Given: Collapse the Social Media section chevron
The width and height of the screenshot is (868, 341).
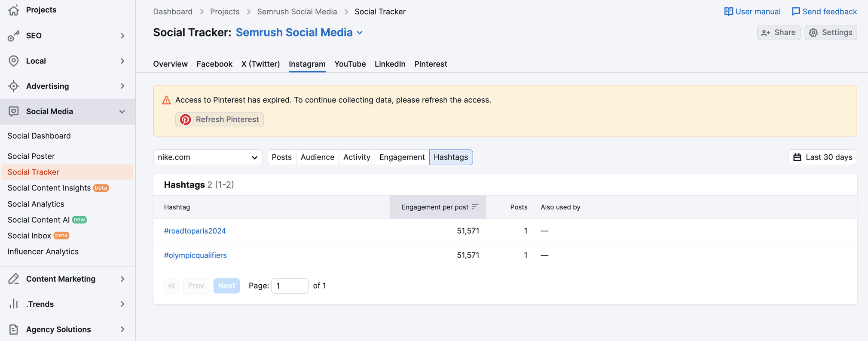Looking at the screenshot, I should click(x=122, y=112).
